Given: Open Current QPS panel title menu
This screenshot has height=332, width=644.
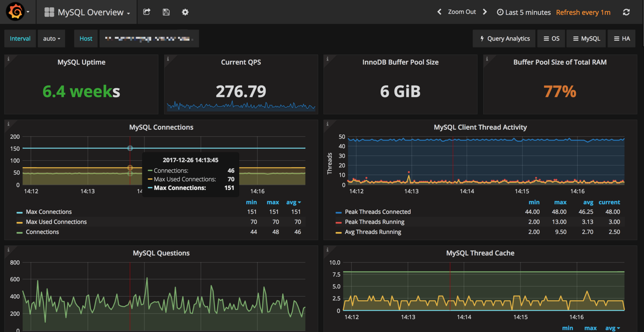Looking at the screenshot, I should coord(241,62).
